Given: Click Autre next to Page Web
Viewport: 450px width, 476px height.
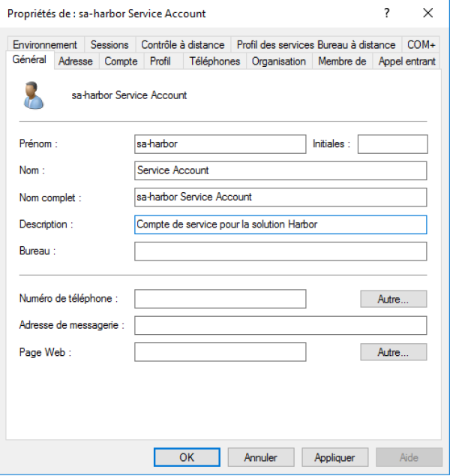Looking at the screenshot, I should [393, 352].
